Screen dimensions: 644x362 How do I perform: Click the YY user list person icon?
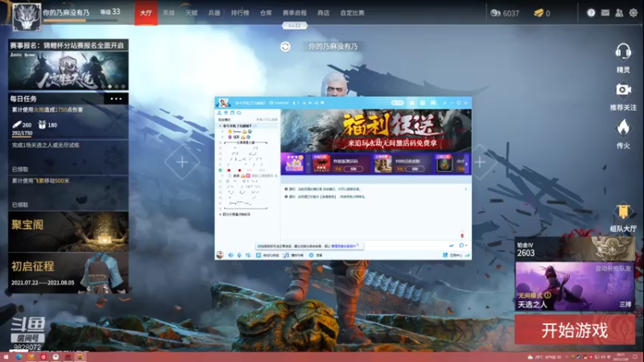point(219,113)
